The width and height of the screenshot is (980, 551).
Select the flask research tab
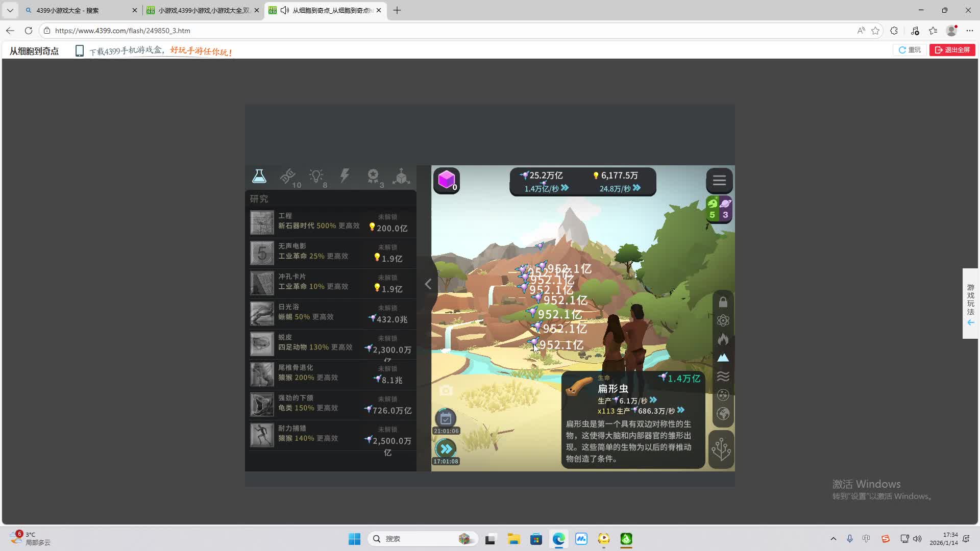pos(259,177)
